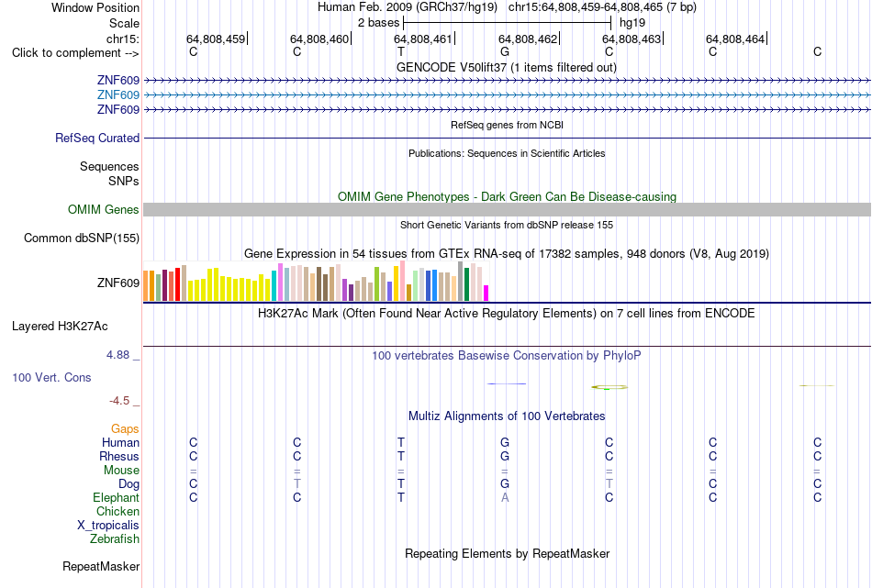Click the chr15: base position label
Image resolution: width=872 pixels, height=588 pixels.
(x=123, y=39)
